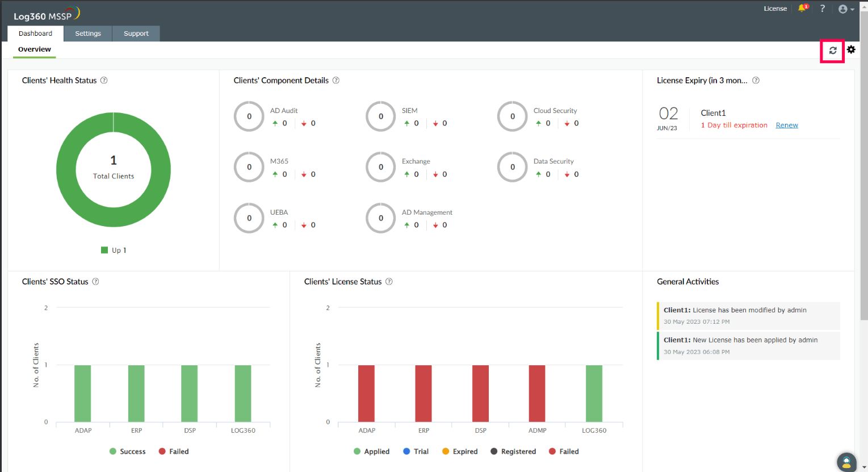The width and height of the screenshot is (868, 472).
Task: Toggle the Trial legend in License Status chart
Action: [x=416, y=452]
